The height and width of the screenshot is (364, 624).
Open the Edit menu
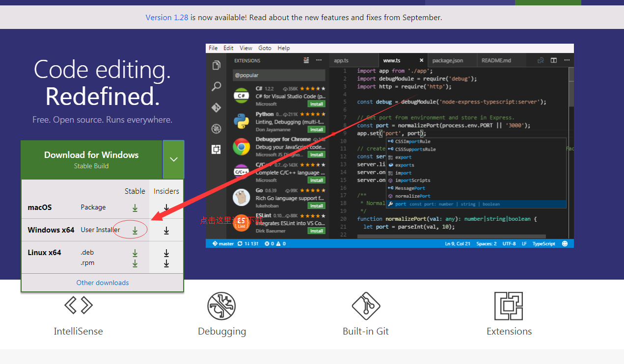point(229,48)
